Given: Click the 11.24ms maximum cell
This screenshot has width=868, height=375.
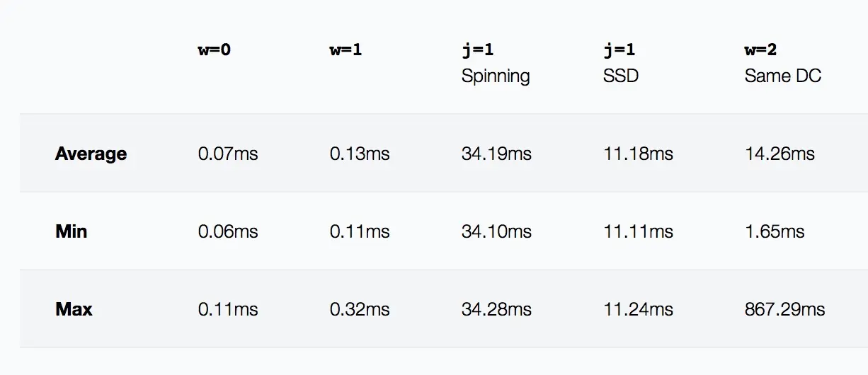Looking at the screenshot, I should (x=638, y=309).
